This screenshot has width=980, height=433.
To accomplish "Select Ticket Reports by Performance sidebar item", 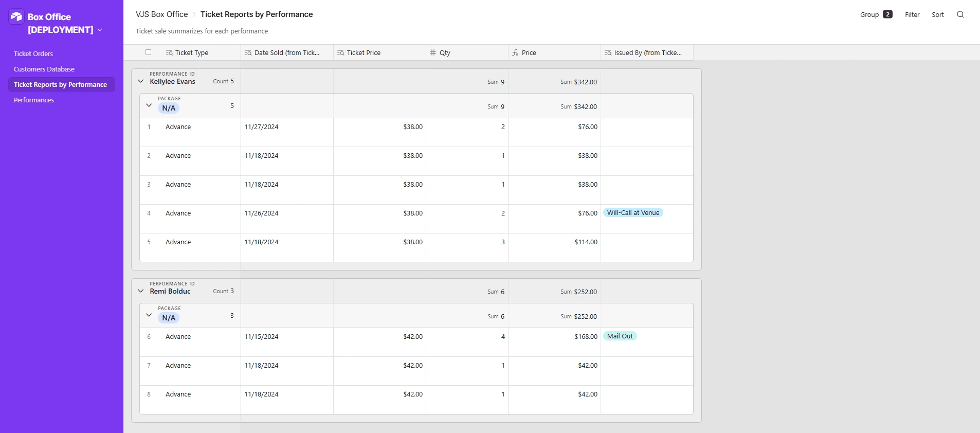I will (61, 84).
